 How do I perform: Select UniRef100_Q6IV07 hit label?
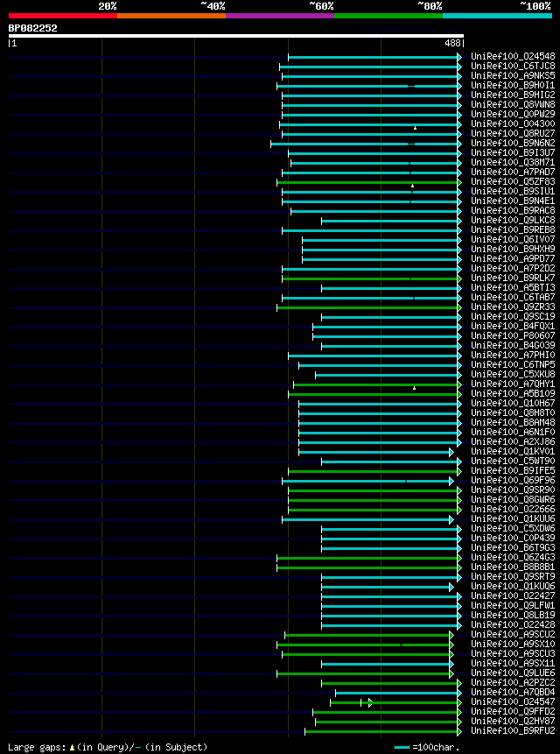pyautogui.click(x=513, y=239)
